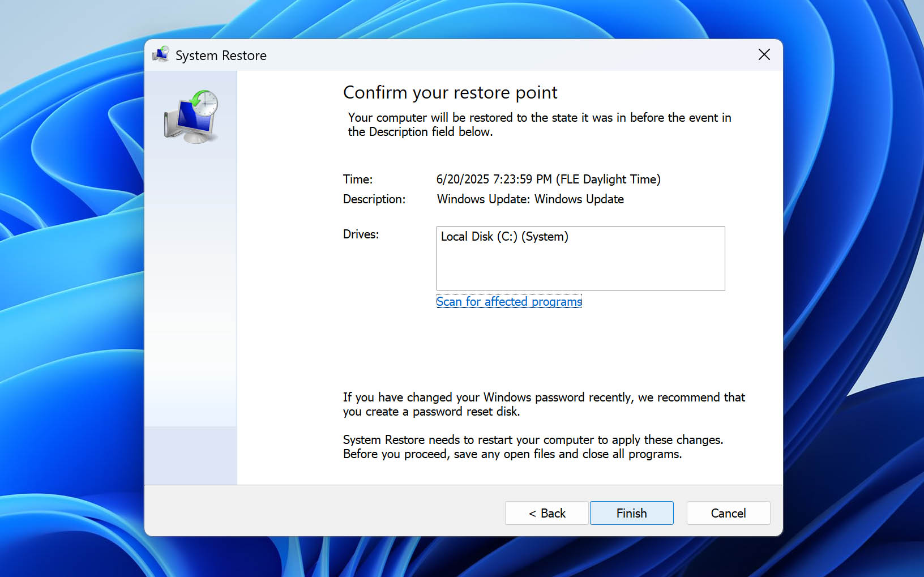Click the System Restore window title text

(221, 55)
